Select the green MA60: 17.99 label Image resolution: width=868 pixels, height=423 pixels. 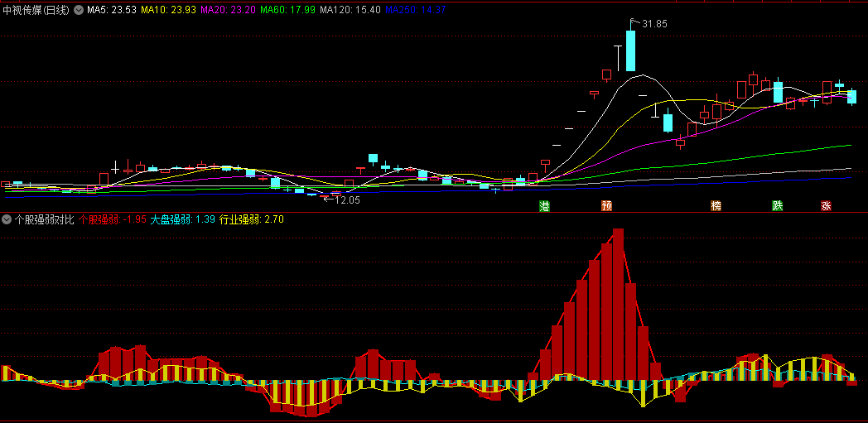point(288,10)
